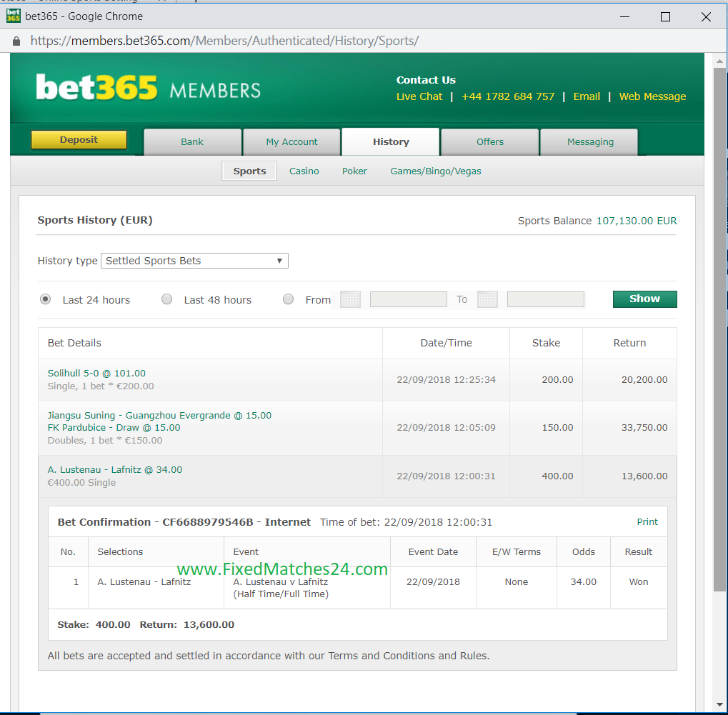Click the browser address bar URL
Image resolution: width=728 pixels, height=715 pixels.
click(225, 41)
